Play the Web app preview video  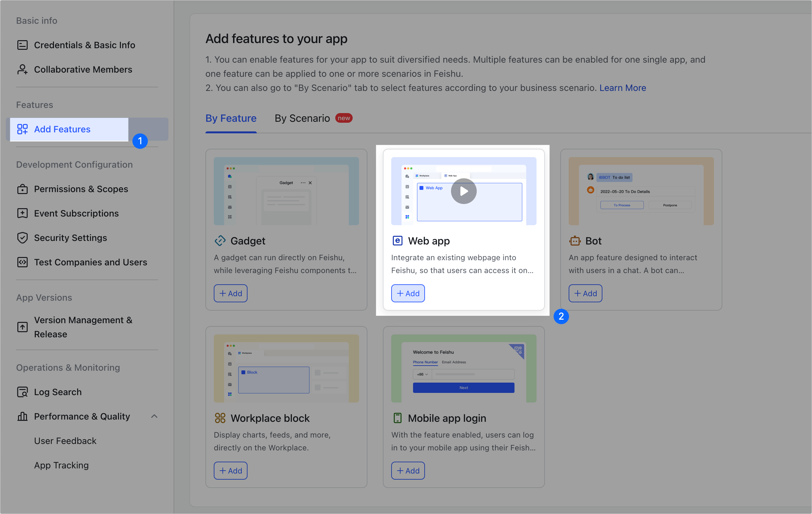click(x=464, y=191)
